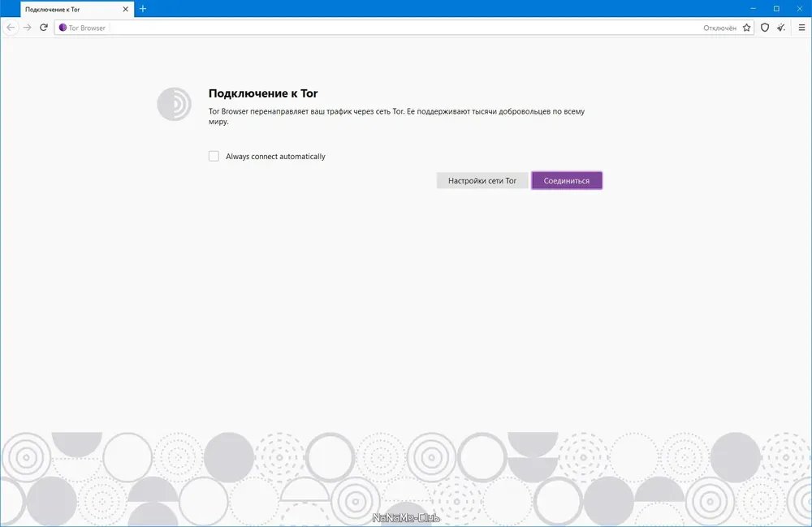The height and width of the screenshot is (527, 812).
Task: Focus the Tor Browser address bar
Action: click(404, 28)
